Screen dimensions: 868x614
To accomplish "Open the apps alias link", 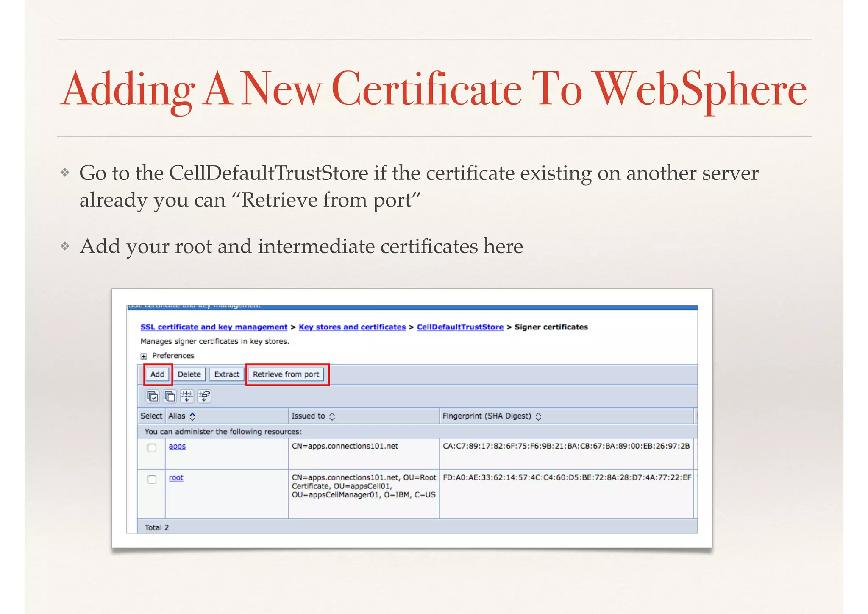I will 177,446.
